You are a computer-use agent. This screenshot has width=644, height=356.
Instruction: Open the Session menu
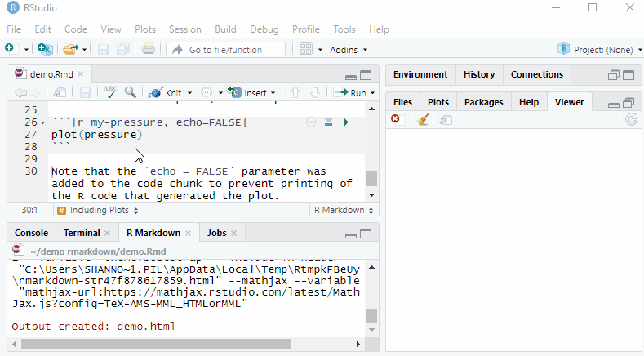point(184,29)
